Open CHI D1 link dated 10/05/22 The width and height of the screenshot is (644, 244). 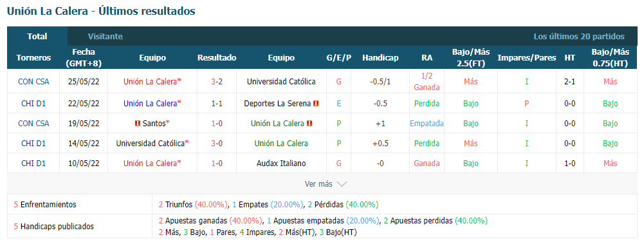point(33,164)
